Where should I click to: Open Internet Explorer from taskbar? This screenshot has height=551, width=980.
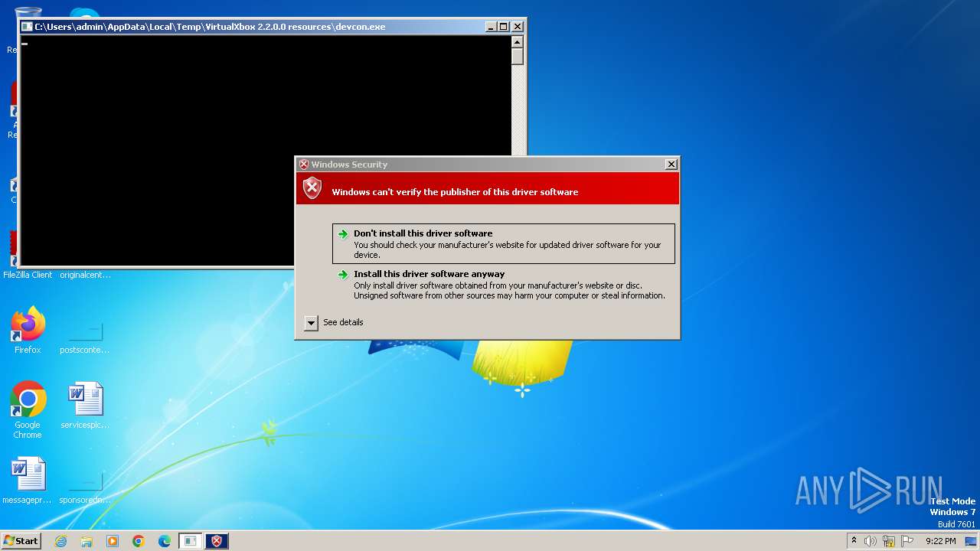pyautogui.click(x=60, y=541)
